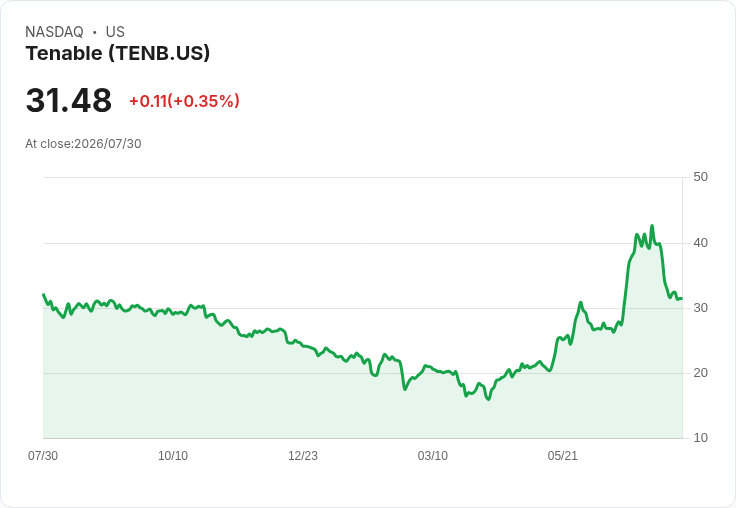The image size is (736, 508).
Task: Select the 07/30 x-axis date label
Action: pos(43,456)
